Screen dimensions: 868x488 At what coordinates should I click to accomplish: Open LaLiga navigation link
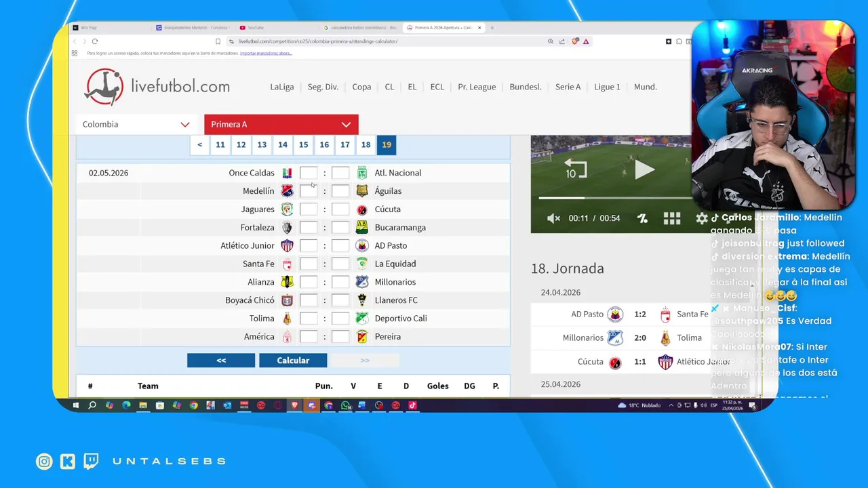click(x=282, y=87)
